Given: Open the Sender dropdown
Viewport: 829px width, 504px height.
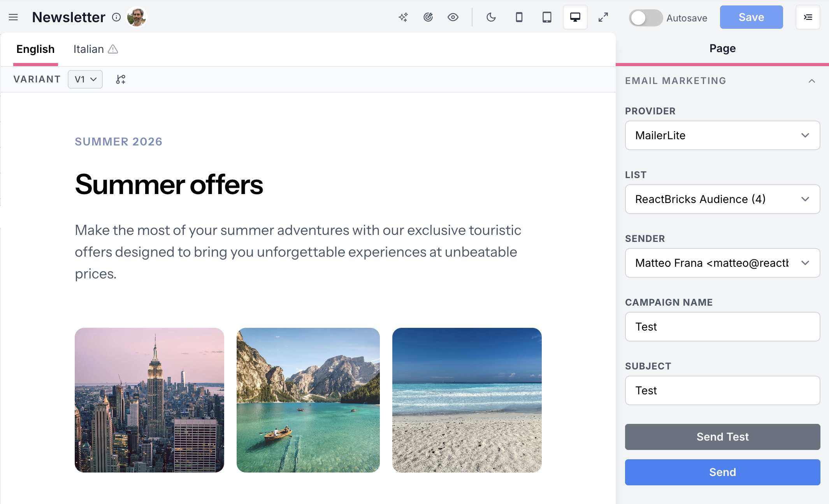Looking at the screenshot, I should [x=722, y=263].
